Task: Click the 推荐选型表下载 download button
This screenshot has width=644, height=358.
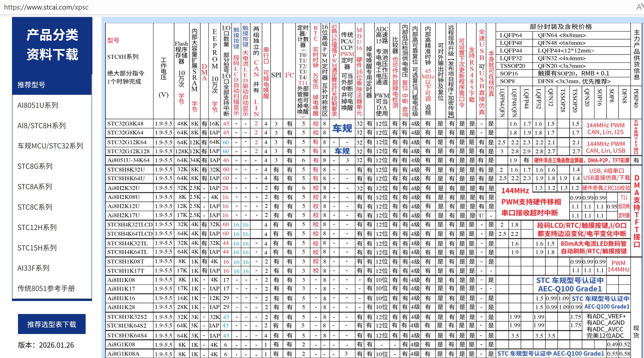Action: [52, 324]
